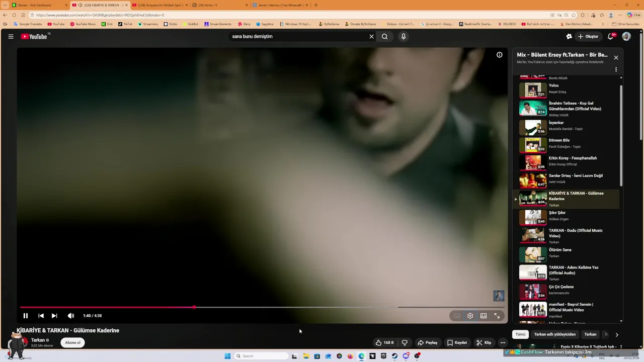Image resolution: width=644 pixels, height=362 pixels.
Task: Select Tarkan adlı yükleyiciden chip
Action: (554, 334)
